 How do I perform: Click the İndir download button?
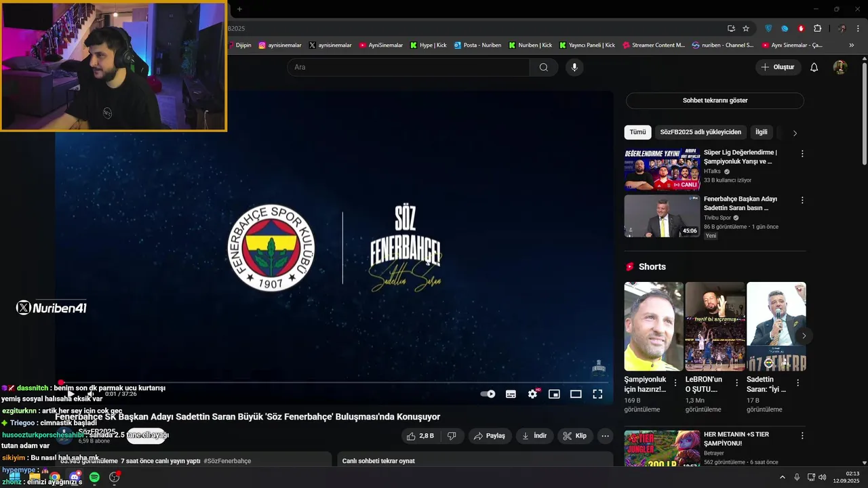(534, 436)
